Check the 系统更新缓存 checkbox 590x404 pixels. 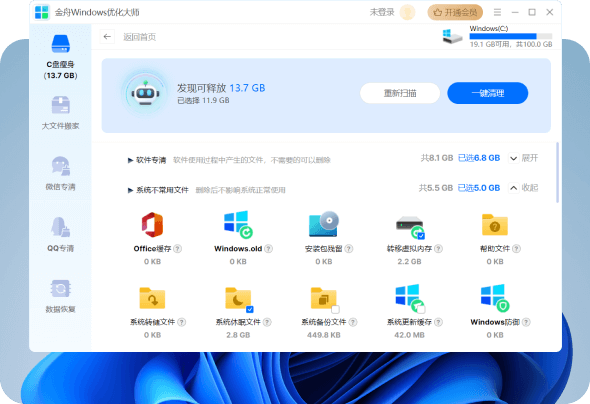[421, 309]
